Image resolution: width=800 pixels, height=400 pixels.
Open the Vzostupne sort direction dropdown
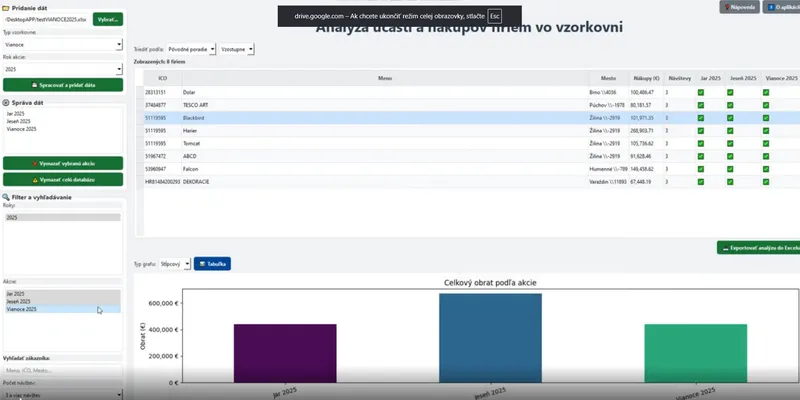237,49
